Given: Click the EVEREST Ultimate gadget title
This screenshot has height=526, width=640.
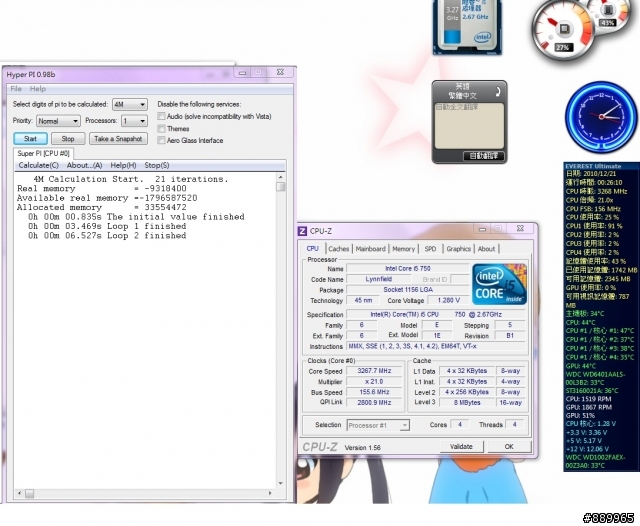Looking at the screenshot, I should click(x=593, y=166).
